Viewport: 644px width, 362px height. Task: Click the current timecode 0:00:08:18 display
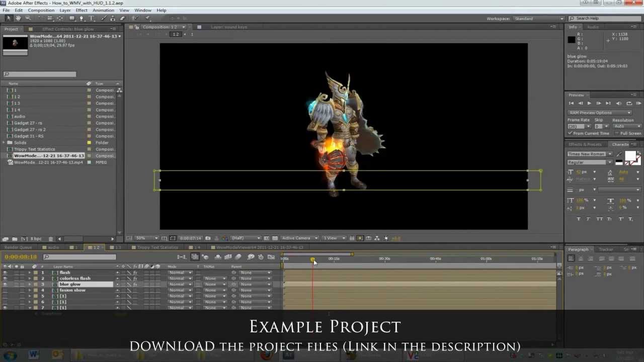coord(21,257)
